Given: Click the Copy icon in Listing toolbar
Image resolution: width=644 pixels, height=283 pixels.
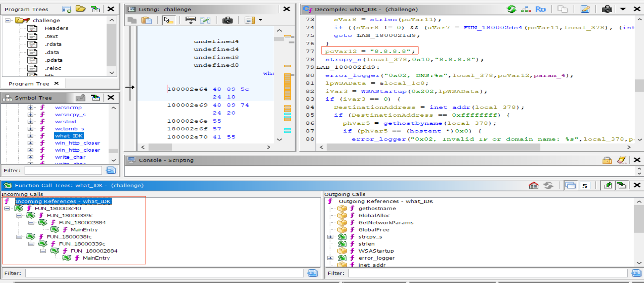Looking at the screenshot, I should pos(132,20).
